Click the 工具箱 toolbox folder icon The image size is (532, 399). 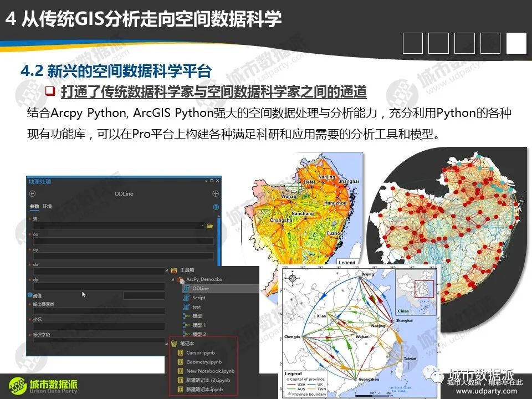point(174,270)
